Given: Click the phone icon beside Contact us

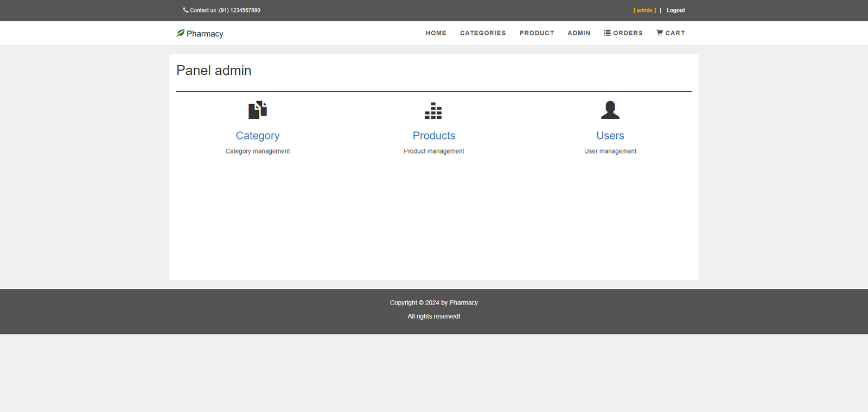Looking at the screenshot, I should point(186,10).
